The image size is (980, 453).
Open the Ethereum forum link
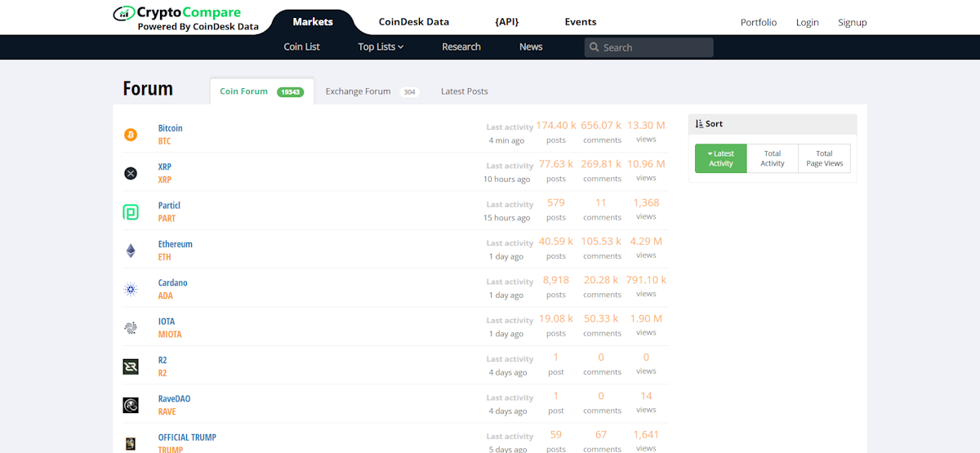pos(176,244)
